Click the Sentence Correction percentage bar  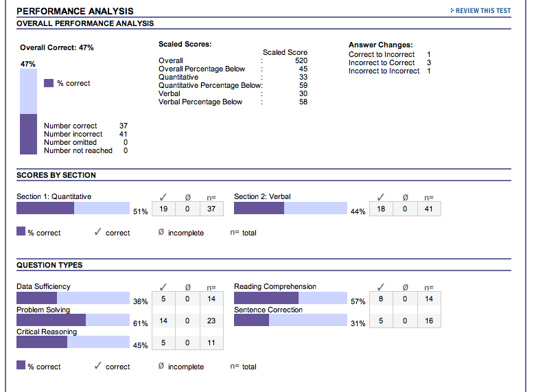pyautogui.click(x=290, y=320)
